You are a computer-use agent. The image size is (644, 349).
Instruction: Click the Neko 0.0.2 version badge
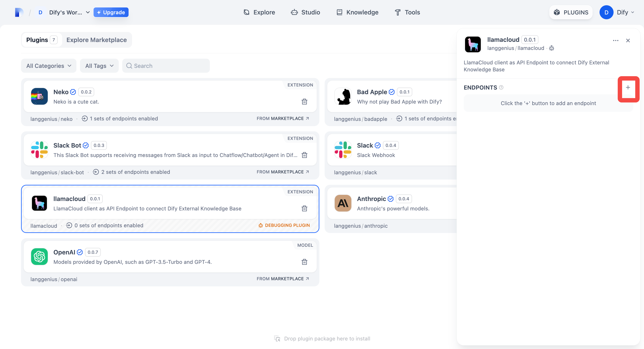tap(86, 92)
